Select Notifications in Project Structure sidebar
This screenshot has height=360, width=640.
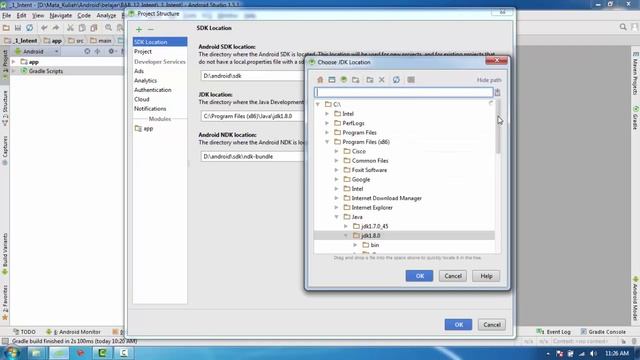(x=150, y=109)
